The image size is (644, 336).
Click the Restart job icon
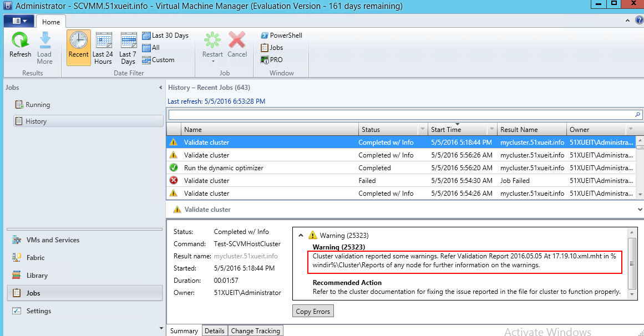click(x=213, y=40)
